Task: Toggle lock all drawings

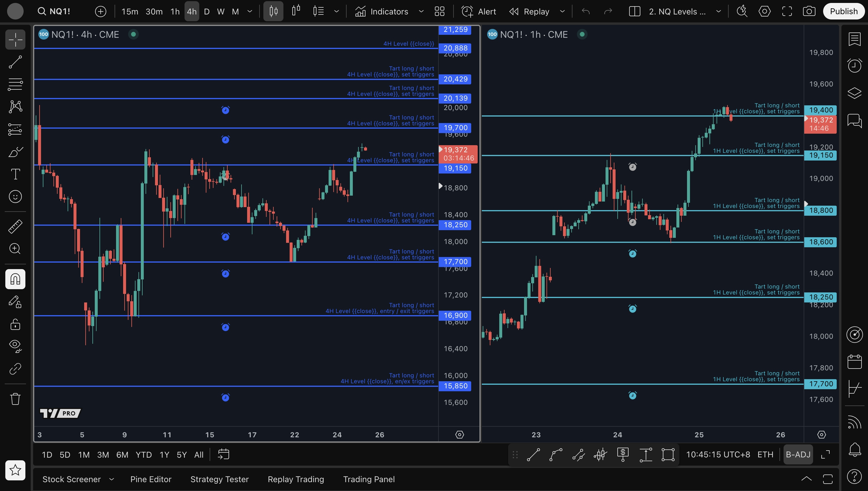Action: [x=15, y=324]
